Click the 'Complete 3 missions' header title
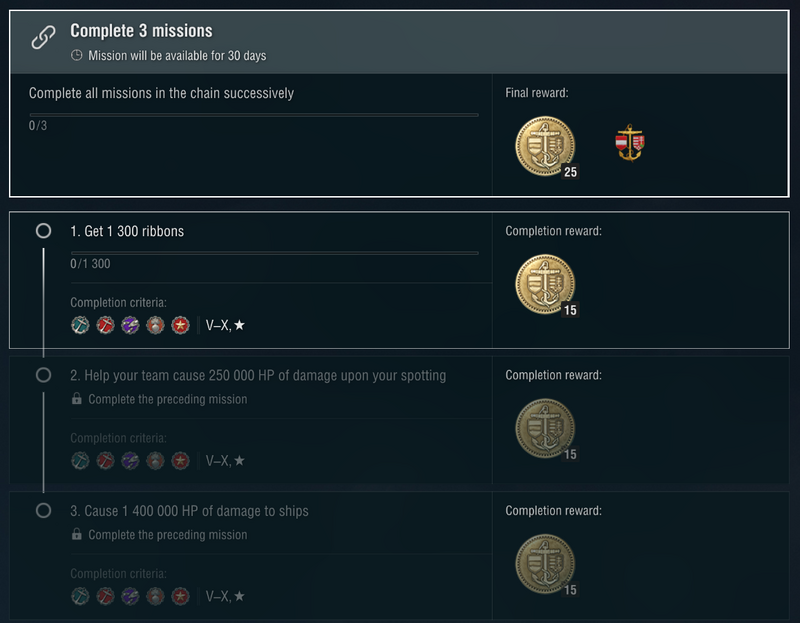The width and height of the screenshot is (800, 623). click(141, 32)
